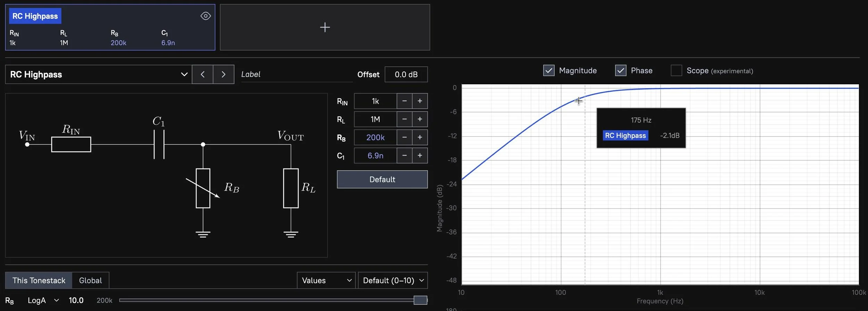868x311 pixels.
Task: Edit the RB 200k value field
Action: click(x=375, y=137)
